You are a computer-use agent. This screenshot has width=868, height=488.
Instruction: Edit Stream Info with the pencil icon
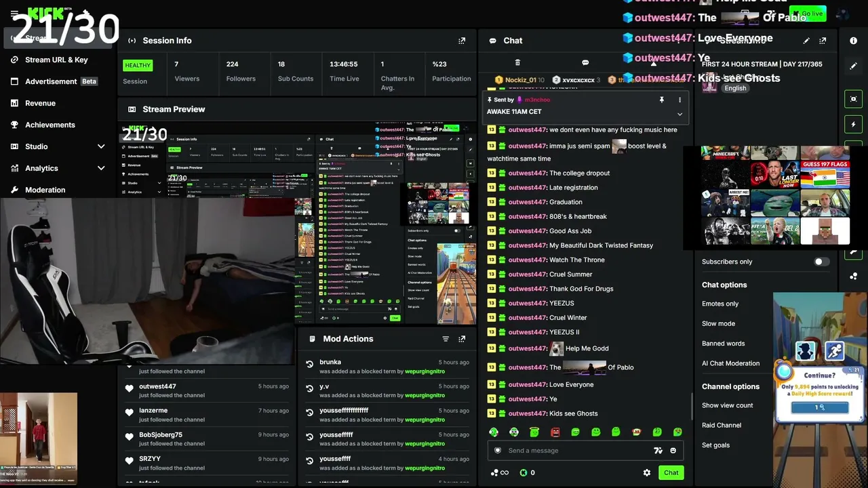[x=806, y=41]
